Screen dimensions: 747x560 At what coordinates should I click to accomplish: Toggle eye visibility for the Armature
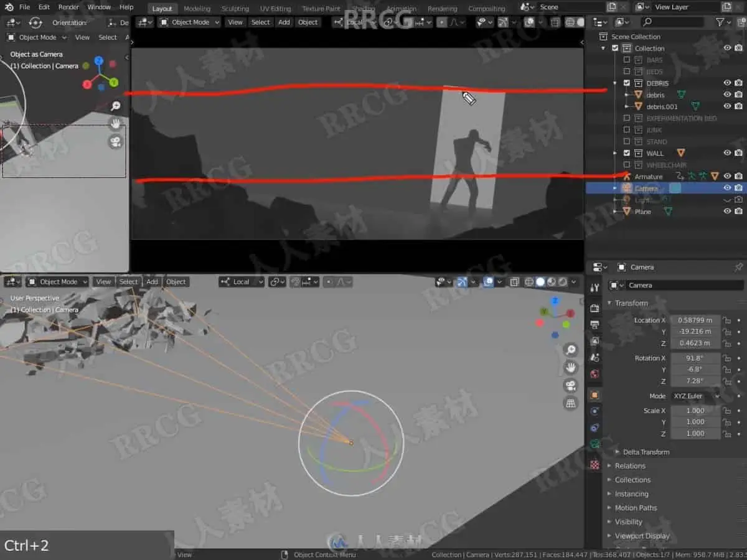[x=727, y=177]
